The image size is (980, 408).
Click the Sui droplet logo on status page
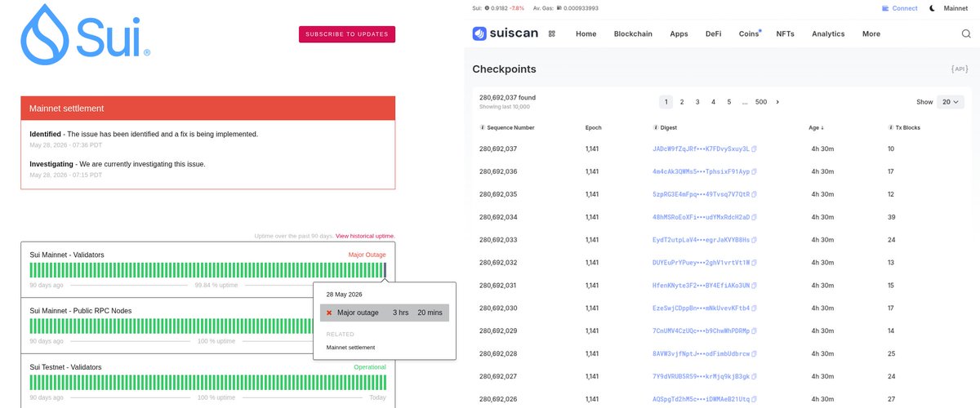tap(47, 34)
